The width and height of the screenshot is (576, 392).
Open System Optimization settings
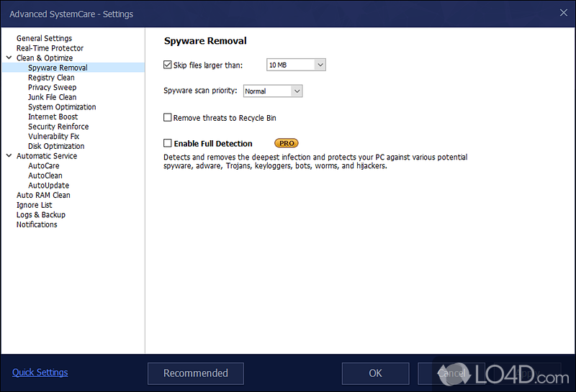point(62,106)
